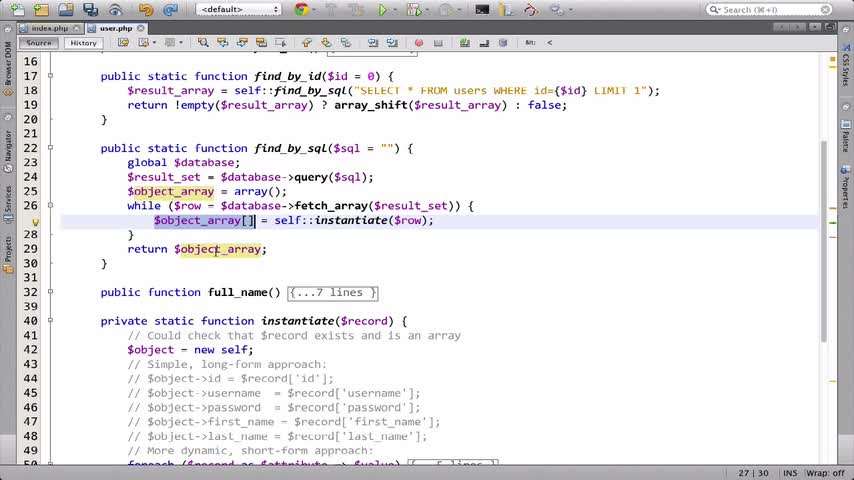Open dropdown arrow next to Run button

tap(394, 10)
